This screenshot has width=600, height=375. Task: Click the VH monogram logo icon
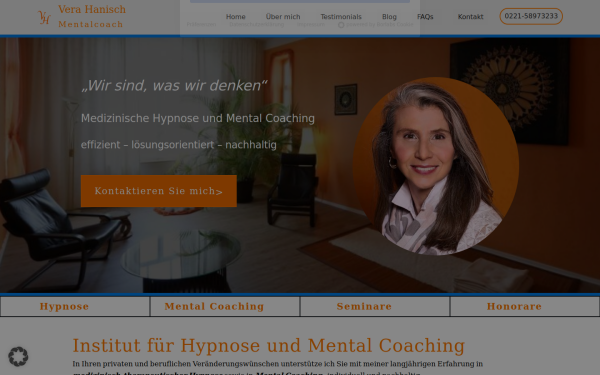point(44,18)
